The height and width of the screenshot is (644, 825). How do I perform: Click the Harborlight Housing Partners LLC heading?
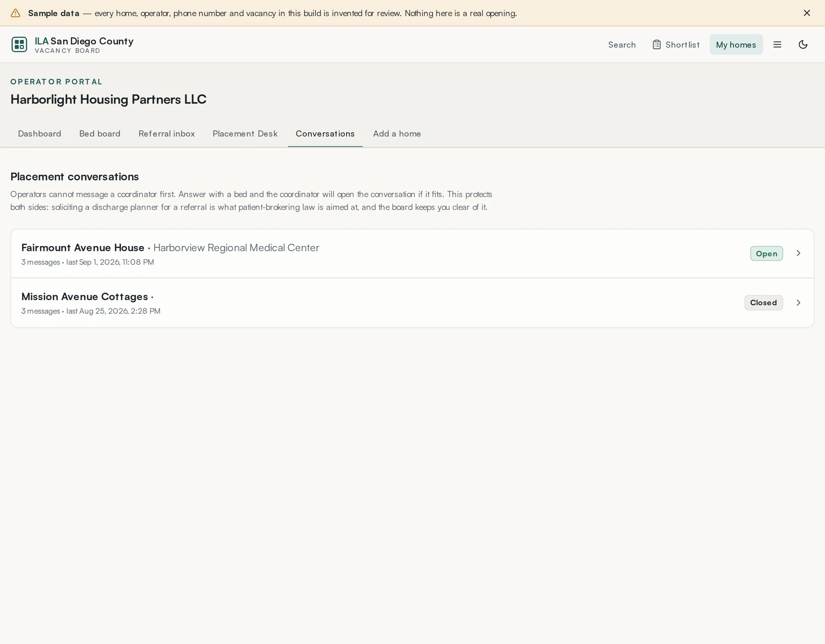[109, 99]
